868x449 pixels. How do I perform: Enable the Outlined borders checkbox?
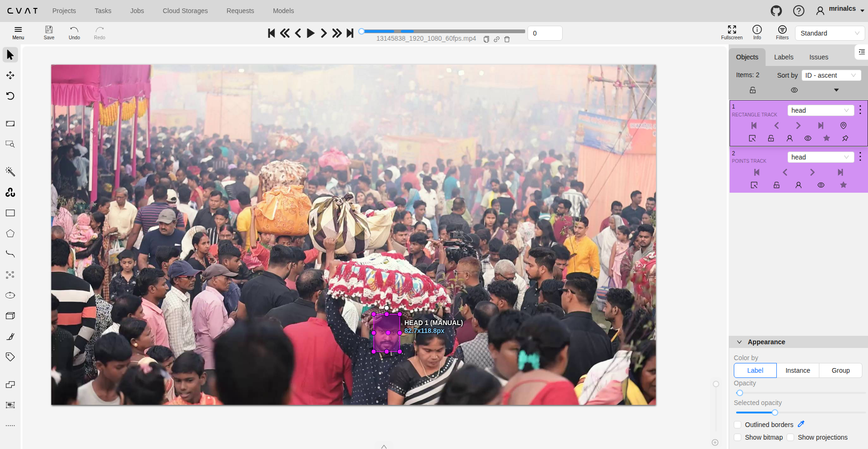click(738, 425)
